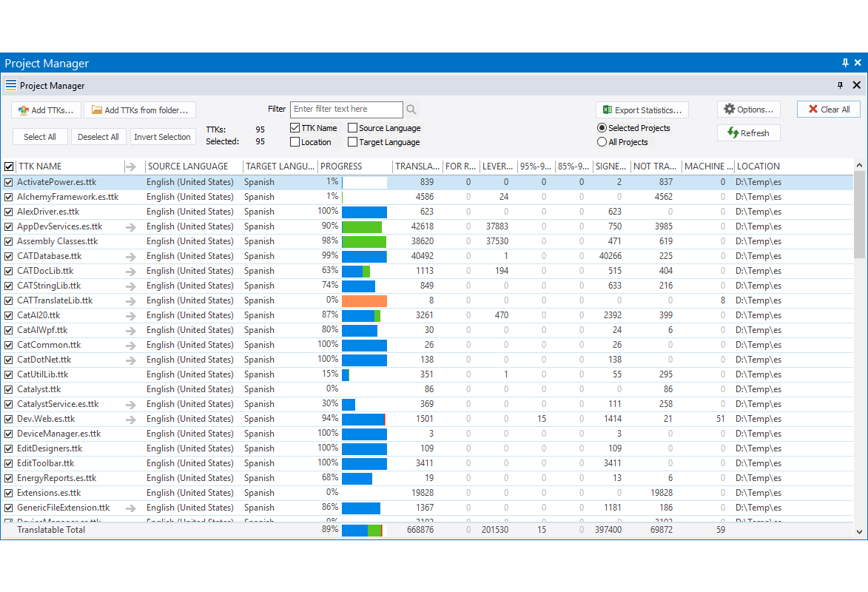
Task: Click the filter search magnifier icon
Action: point(411,110)
